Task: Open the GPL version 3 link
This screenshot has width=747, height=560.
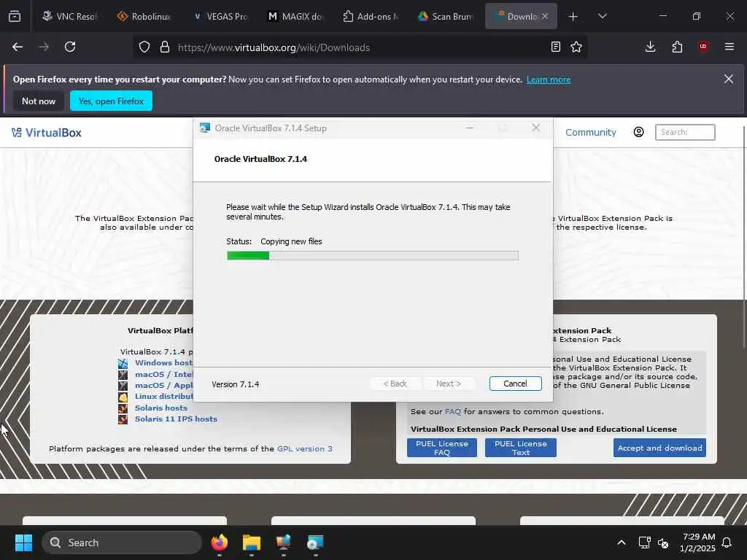Action: (x=304, y=448)
